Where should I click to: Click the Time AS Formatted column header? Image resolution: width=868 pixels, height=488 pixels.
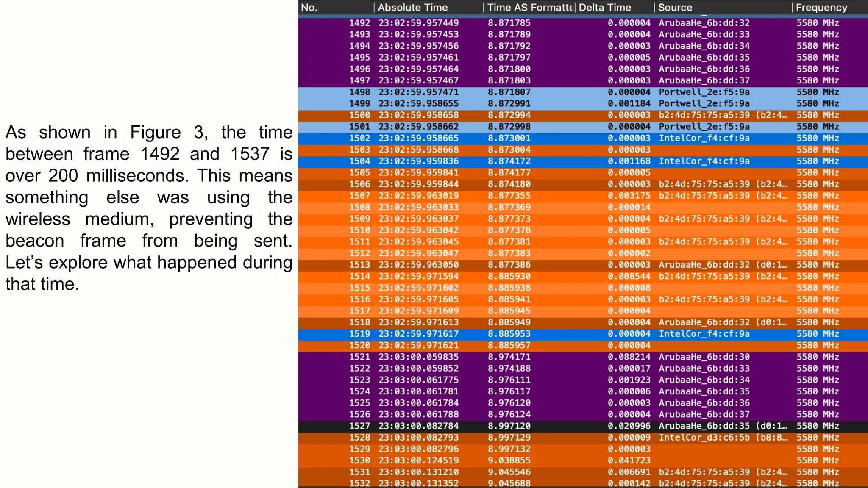click(529, 7)
